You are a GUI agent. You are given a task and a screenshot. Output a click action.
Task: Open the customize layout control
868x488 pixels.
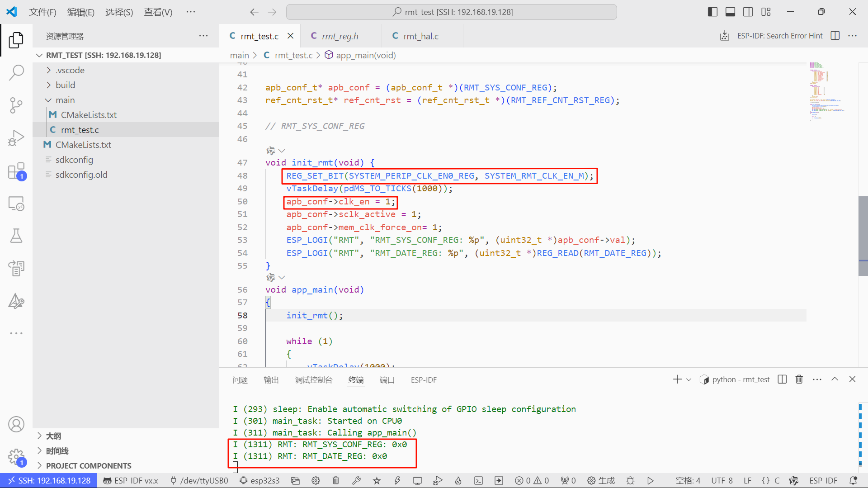click(x=766, y=12)
